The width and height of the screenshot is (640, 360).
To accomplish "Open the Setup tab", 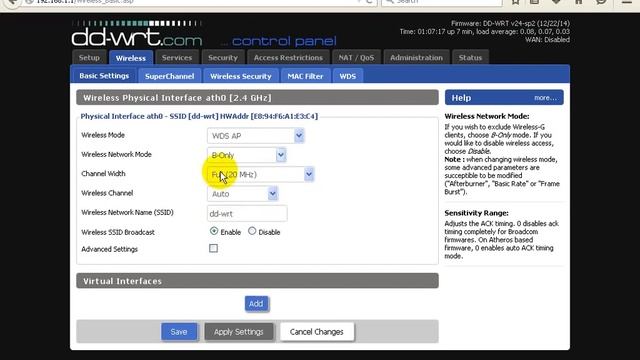I will click(89, 58).
